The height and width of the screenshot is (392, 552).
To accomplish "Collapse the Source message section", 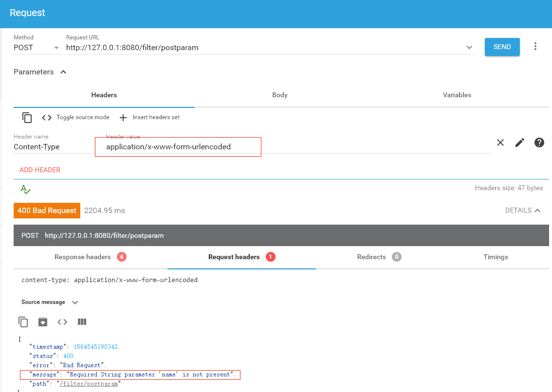I will pyautogui.click(x=75, y=302).
